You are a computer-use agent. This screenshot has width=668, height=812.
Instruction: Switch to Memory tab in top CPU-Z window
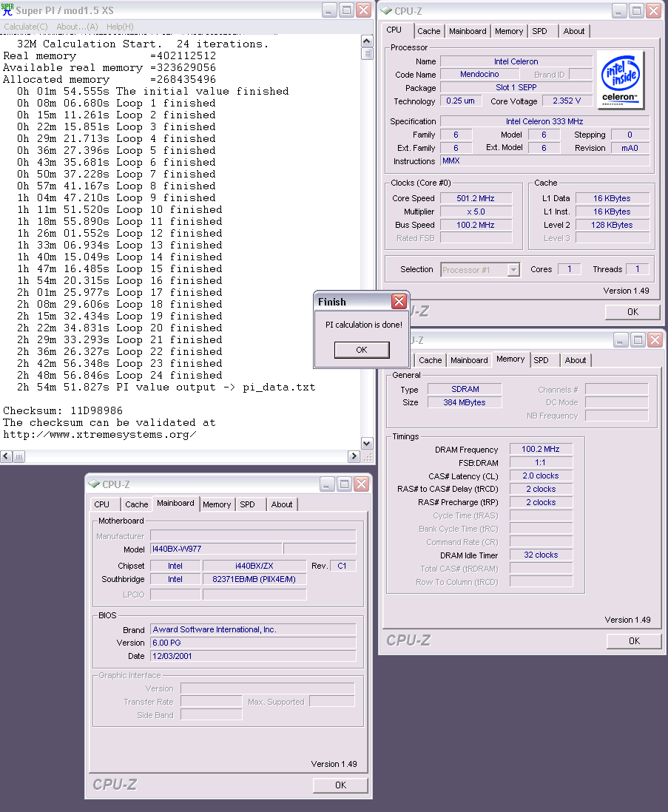point(509,31)
